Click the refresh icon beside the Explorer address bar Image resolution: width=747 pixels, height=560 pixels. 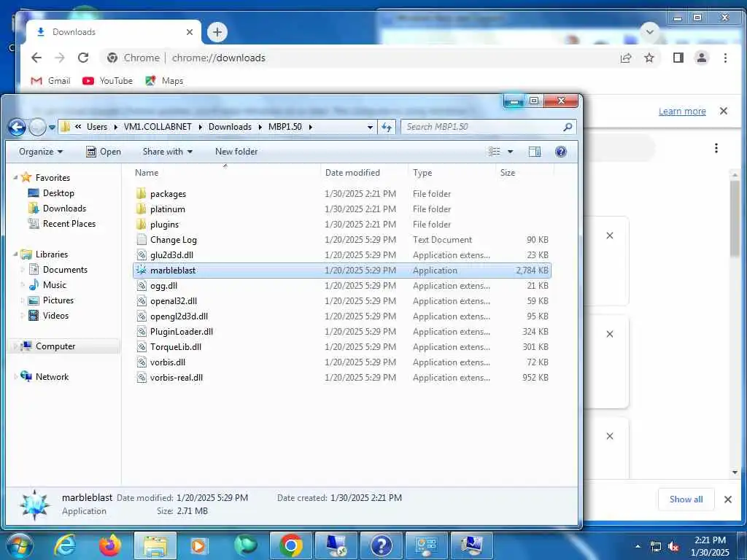pos(387,127)
